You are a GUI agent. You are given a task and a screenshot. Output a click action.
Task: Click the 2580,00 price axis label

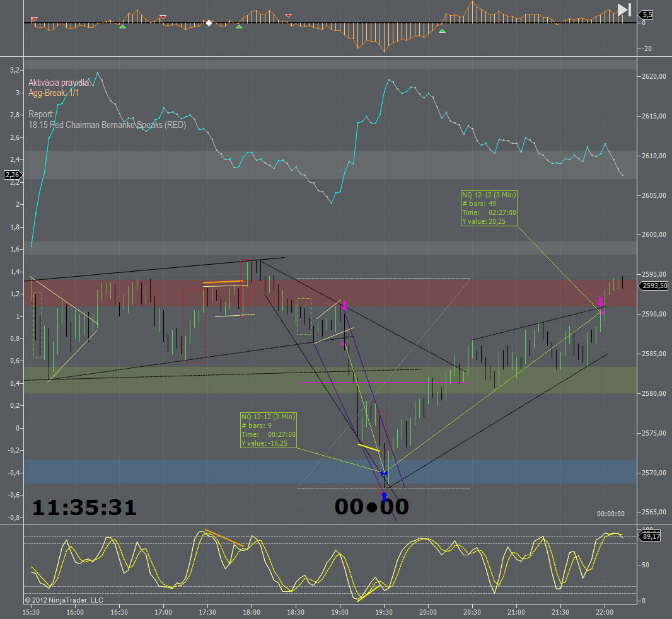(654, 393)
